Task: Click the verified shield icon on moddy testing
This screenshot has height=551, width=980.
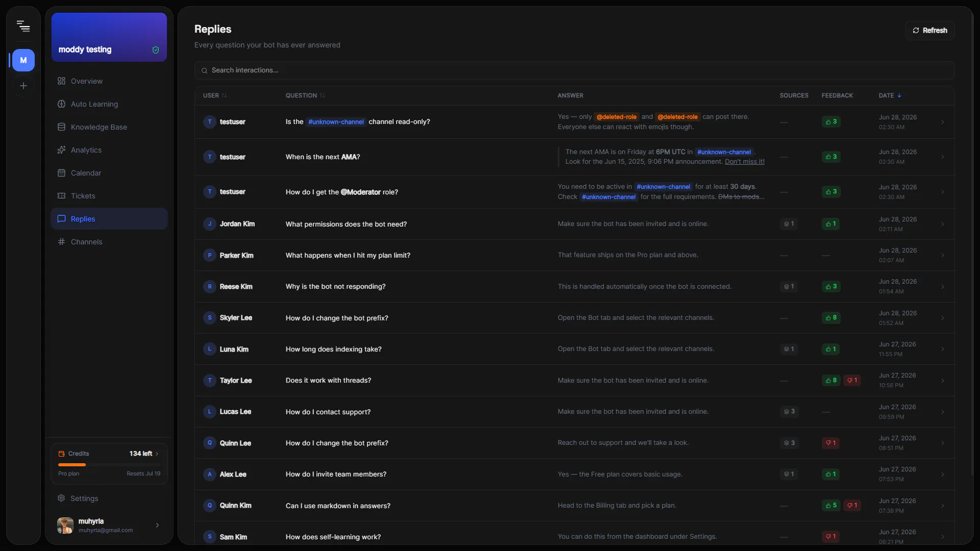Action: point(156,50)
